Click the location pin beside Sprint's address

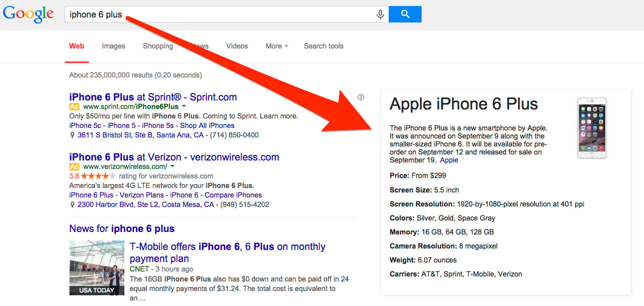point(71,134)
